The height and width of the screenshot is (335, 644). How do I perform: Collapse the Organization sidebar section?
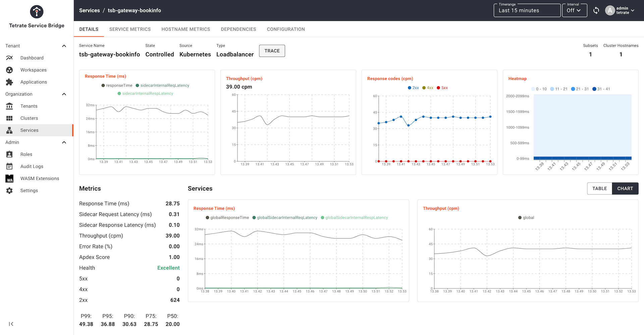click(x=64, y=94)
